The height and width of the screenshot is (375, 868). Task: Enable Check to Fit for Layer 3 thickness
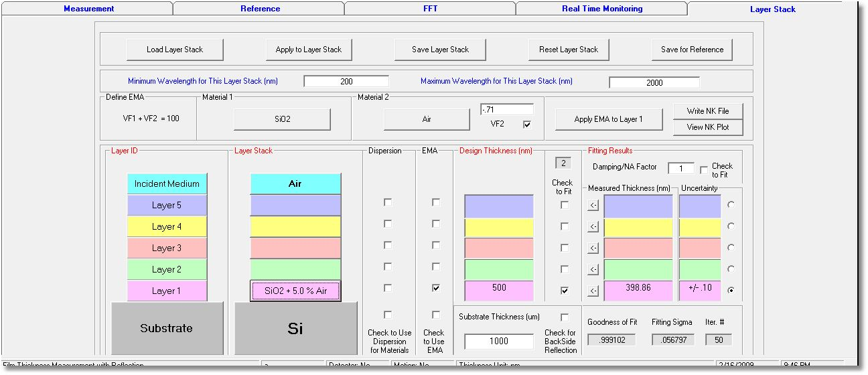(565, 248)
